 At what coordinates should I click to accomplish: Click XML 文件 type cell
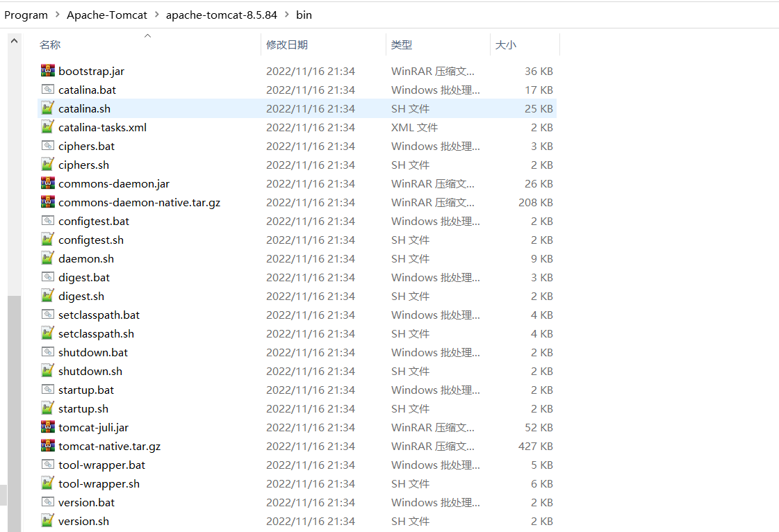tap(414, 127)
